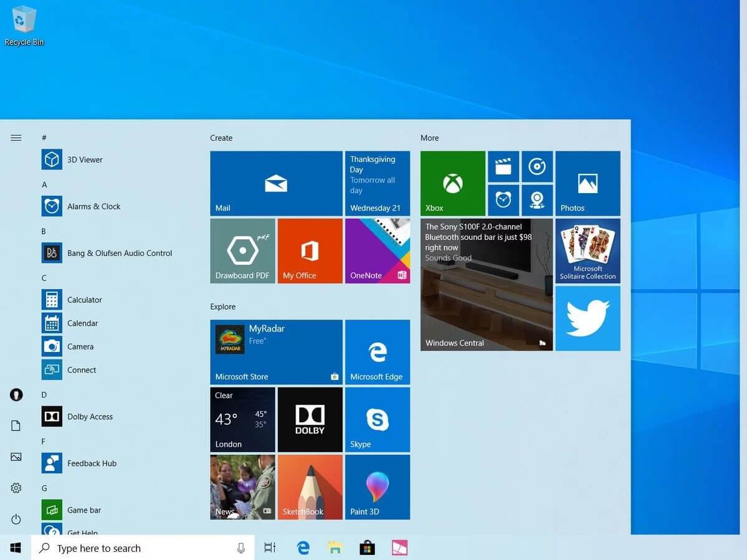Open small Alarms clock tile
Image resolution: width=747 pixels, height=560 pixels.
click(x=503, y=200)
